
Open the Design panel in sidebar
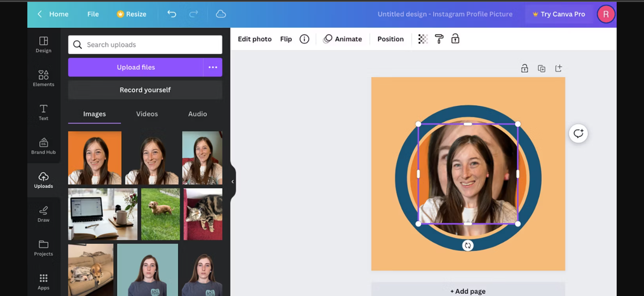tap(43, 44)
